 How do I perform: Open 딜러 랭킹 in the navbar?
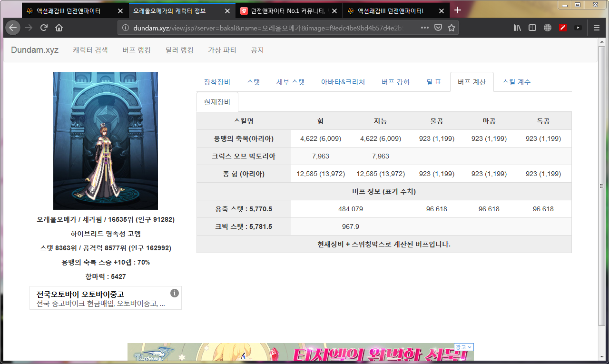click(179, 50)
